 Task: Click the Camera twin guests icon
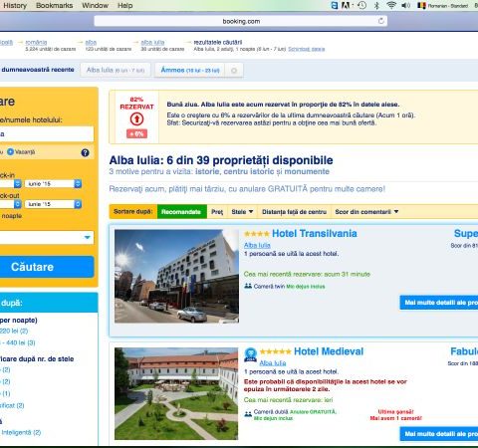[x=248, y=286]
